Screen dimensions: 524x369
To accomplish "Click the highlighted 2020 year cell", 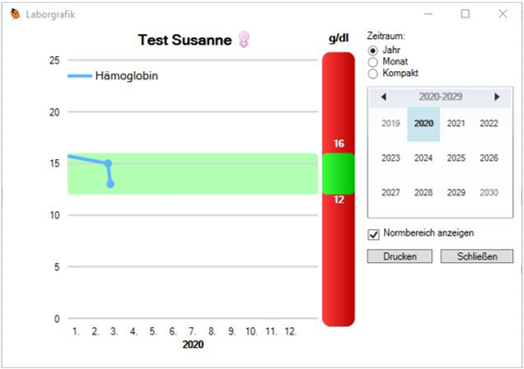I will [x=423, y=124].
